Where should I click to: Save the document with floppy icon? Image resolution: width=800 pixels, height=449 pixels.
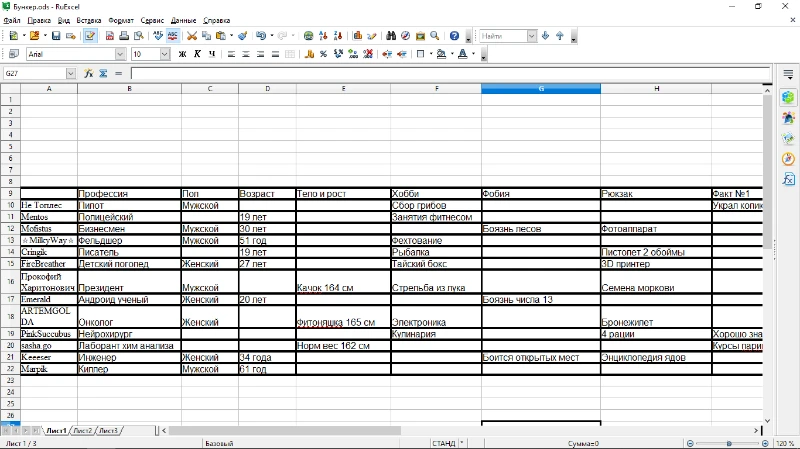(56, 36)
